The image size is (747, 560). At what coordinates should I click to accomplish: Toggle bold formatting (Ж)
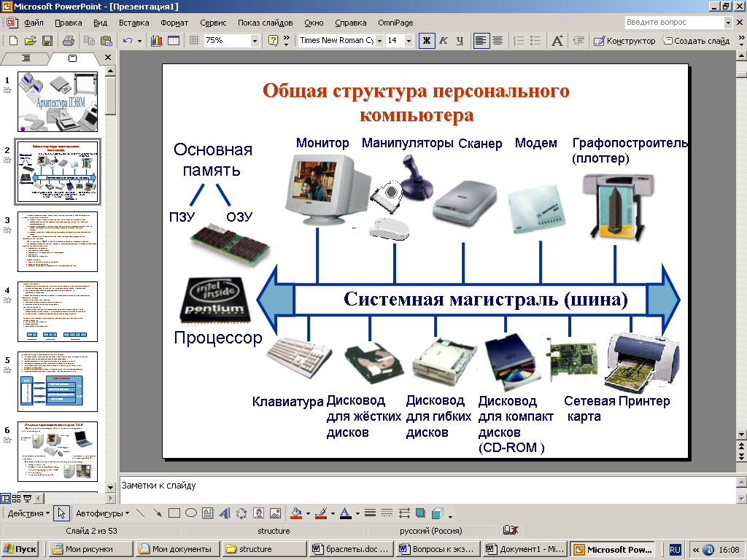[x=426, y=41]
